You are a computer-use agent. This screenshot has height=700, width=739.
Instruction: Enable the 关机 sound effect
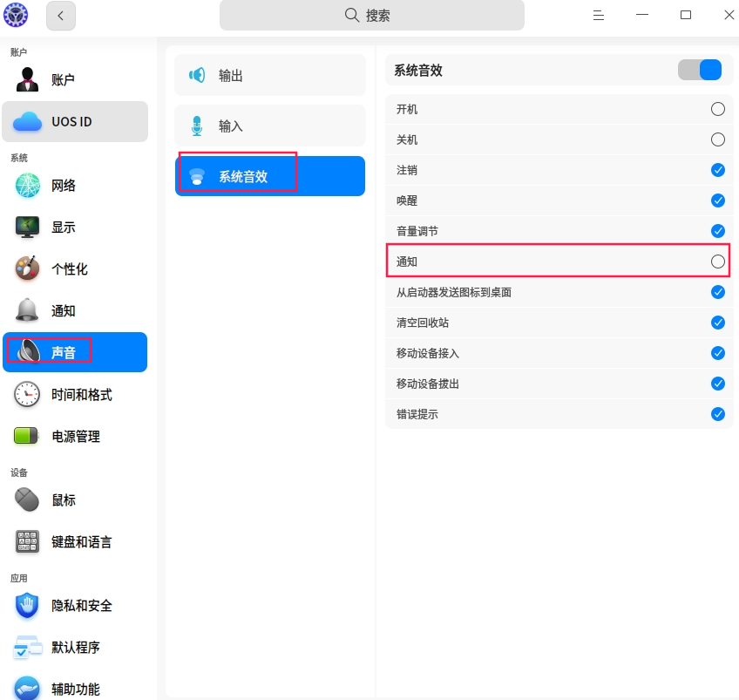tap(718, 139)
